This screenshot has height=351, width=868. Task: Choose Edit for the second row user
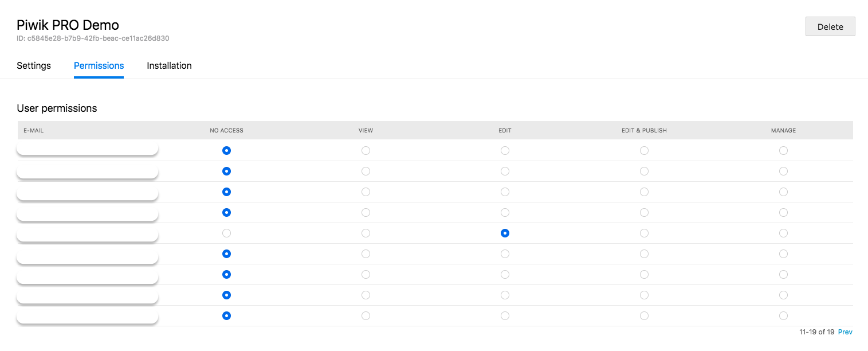[x=505, y=171]
